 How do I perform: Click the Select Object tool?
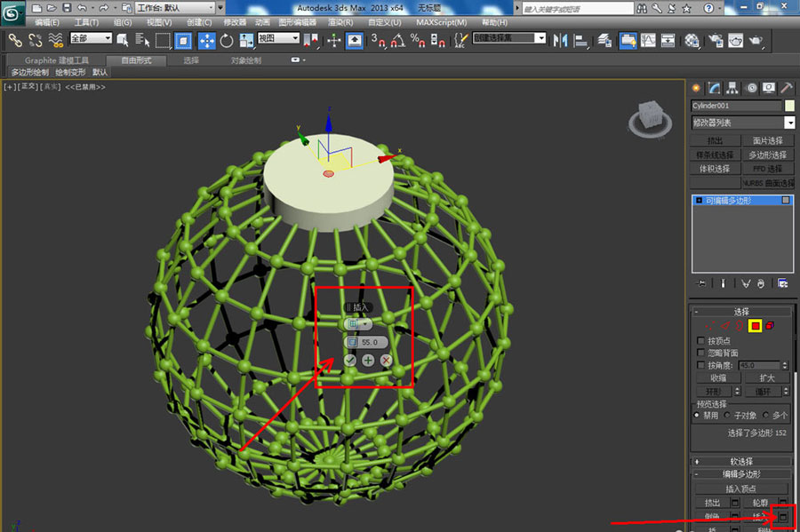[x=123, y=40]
